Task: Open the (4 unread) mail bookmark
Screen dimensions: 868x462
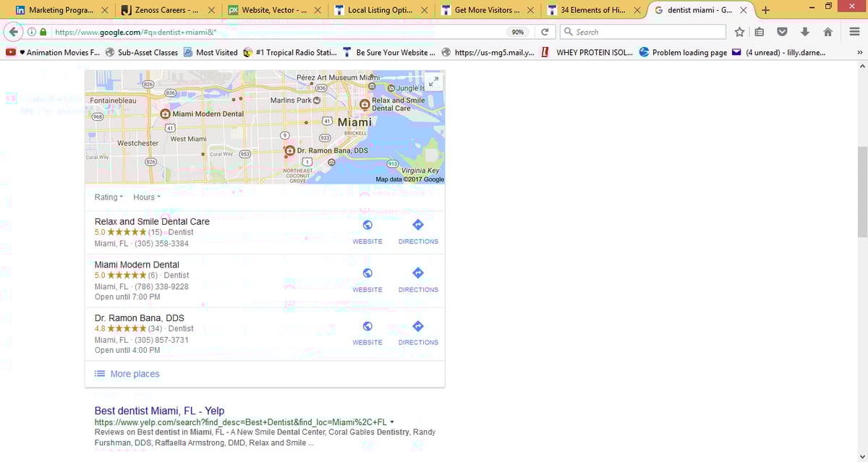Action: tap(778, 52)
